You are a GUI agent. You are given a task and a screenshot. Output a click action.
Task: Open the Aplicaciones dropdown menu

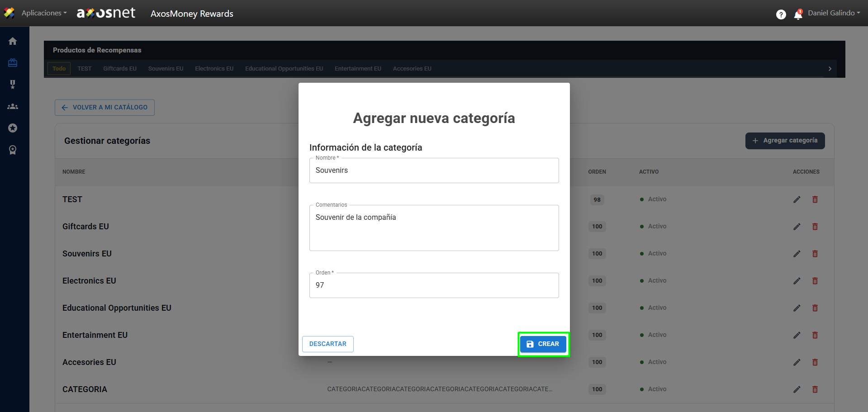pos(44,13)
